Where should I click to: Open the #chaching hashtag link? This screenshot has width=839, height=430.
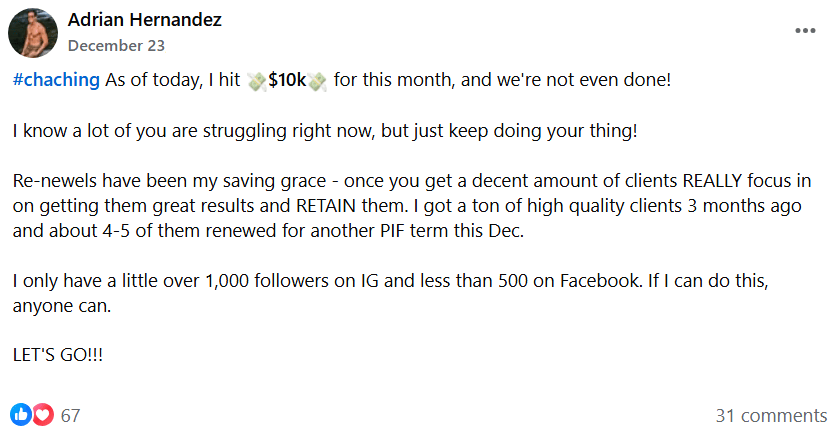56,80
